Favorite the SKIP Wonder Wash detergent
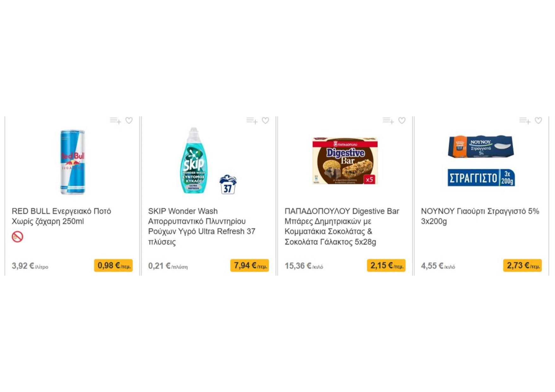Viewport: 555px width, 392px height. tap(265, 120)
